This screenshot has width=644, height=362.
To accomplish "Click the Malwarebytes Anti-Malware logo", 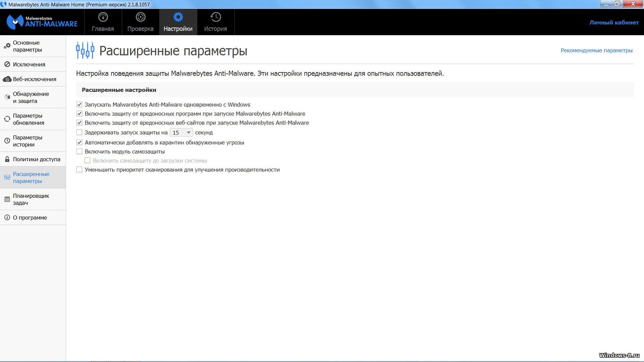I will point(42,21).
